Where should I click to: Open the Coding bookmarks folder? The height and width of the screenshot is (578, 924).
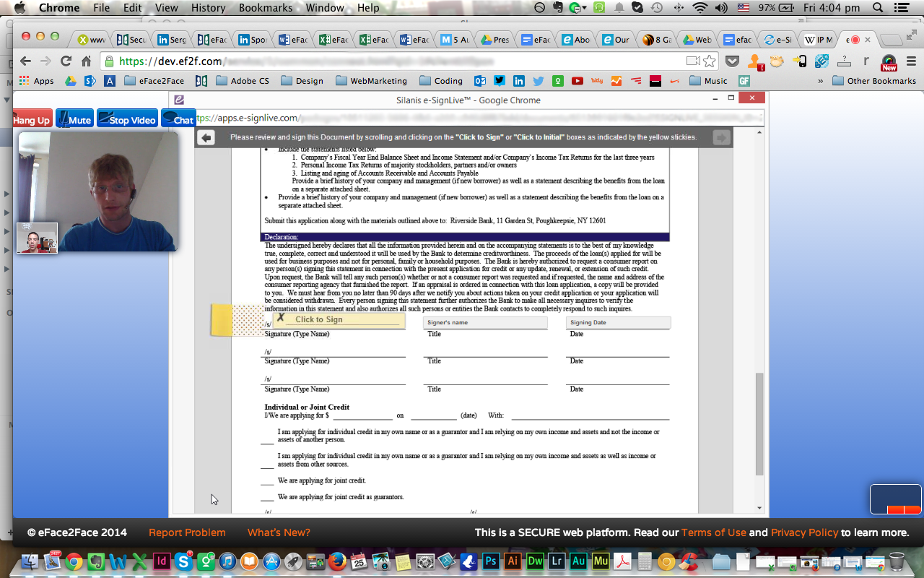[x=441, y=81]
